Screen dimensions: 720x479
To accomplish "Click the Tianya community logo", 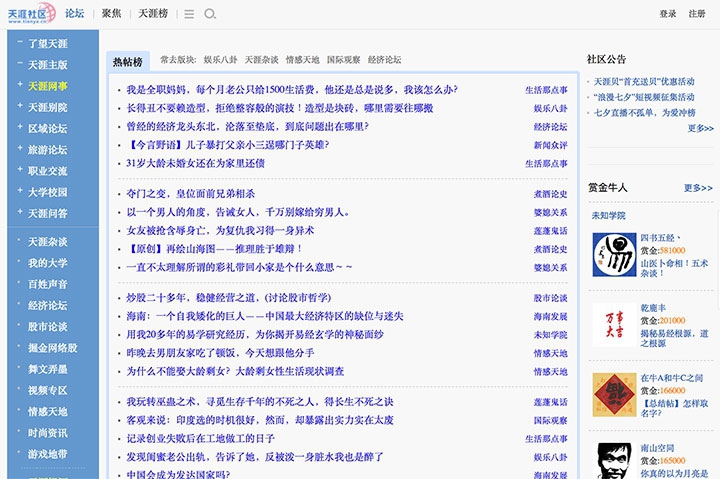I will [31, 14].
